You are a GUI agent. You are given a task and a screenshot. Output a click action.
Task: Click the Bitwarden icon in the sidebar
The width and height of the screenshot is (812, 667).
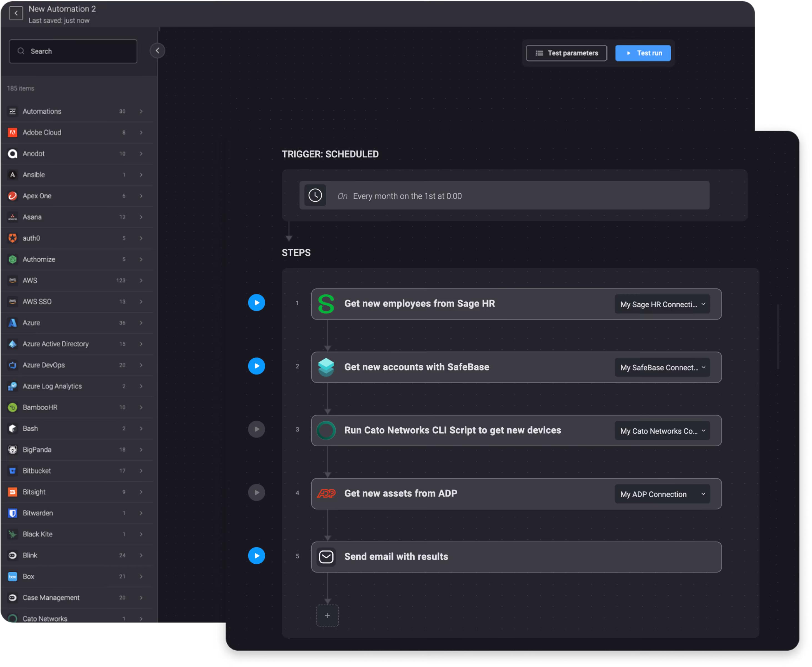13,513
